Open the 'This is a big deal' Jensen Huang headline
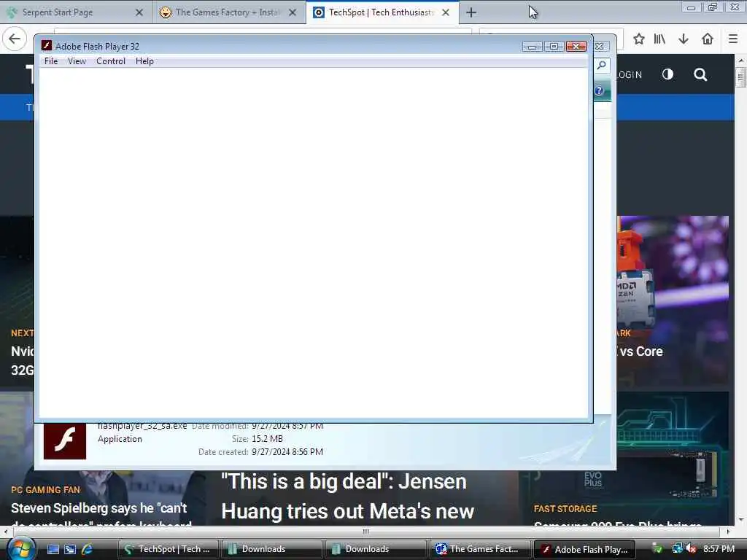Screen dimensions: 747x560 coord(348,497)
